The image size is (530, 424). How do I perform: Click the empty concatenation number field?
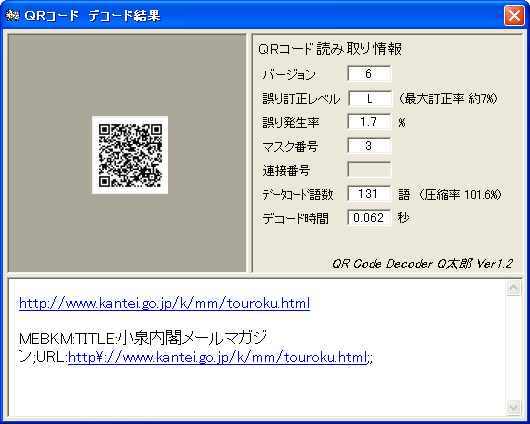click(369, 170)
